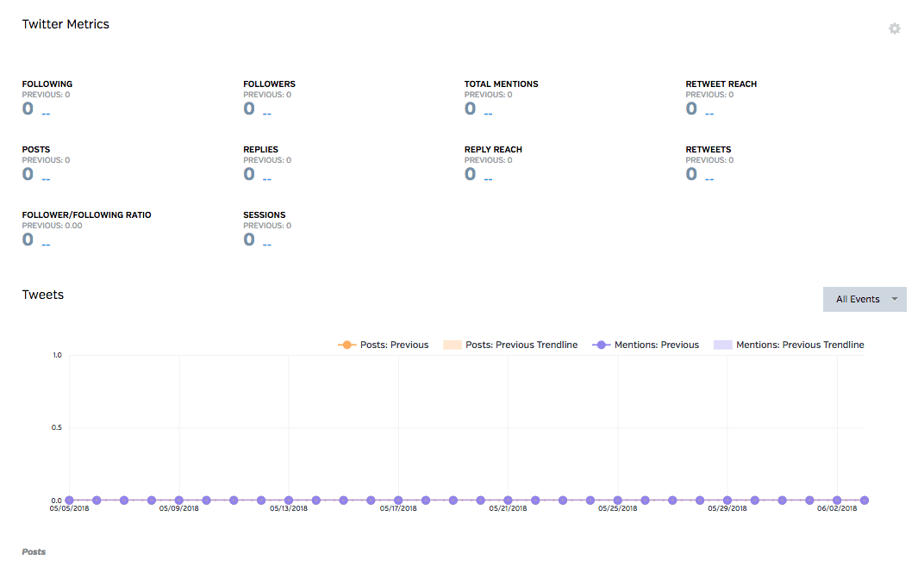Click the 05/09/2018 axis date label
924x566 pixels.
pyautogui.click(x=178, y=508)
